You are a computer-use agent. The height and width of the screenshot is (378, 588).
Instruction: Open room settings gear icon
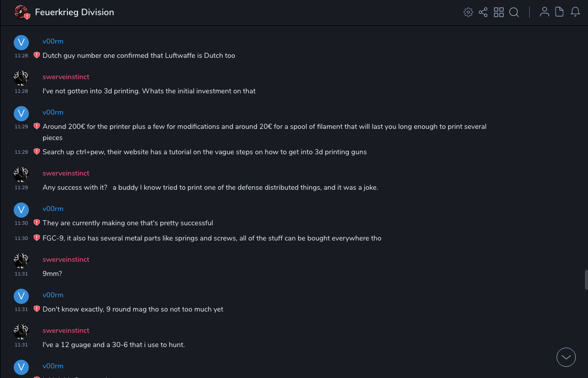(468, 12)
